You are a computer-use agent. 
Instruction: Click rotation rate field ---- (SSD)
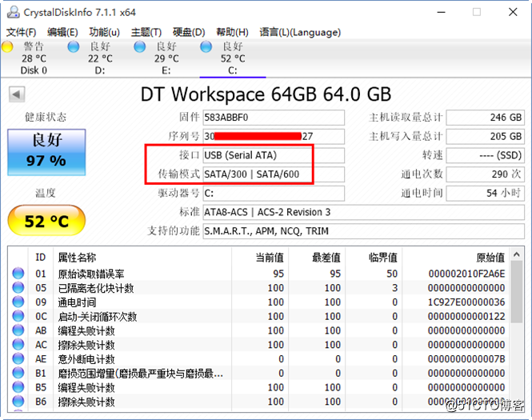[x=485, y=155]
